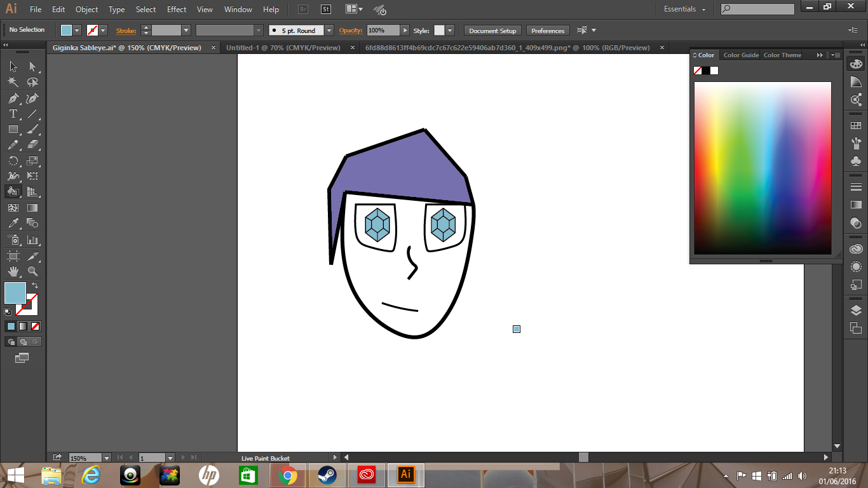Select the Direct Selection tool

(x=32, y=67)
